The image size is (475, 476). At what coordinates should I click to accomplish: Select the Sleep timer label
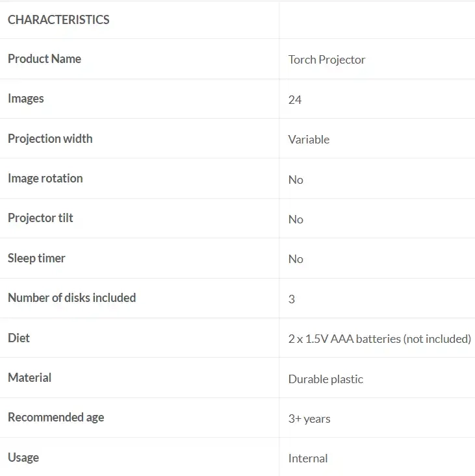tap(36, 258)
